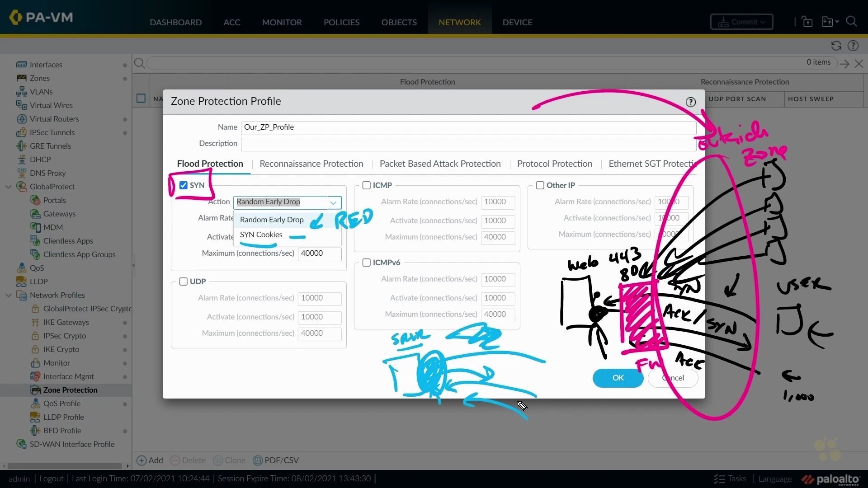Open the dialog help icon

click(x=690, y=102)
